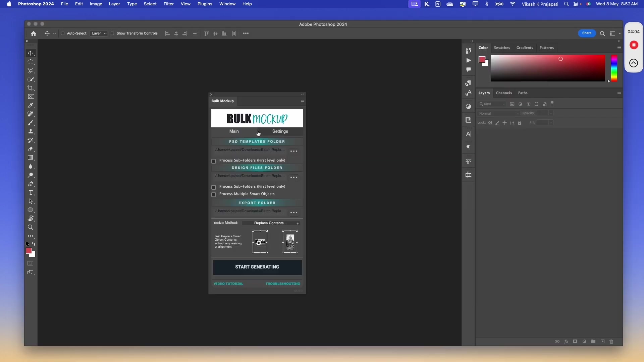
Task: Click the Home button in options bar
Action: 33,34
